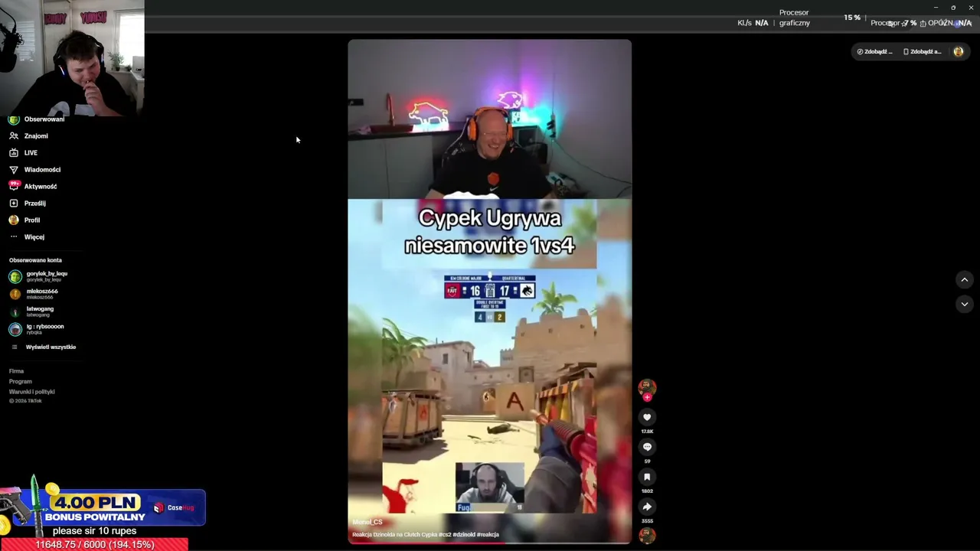Viewport: 980px width, 551px height.
Task: Click the 3555 shares count
Action: coord(647,521)
